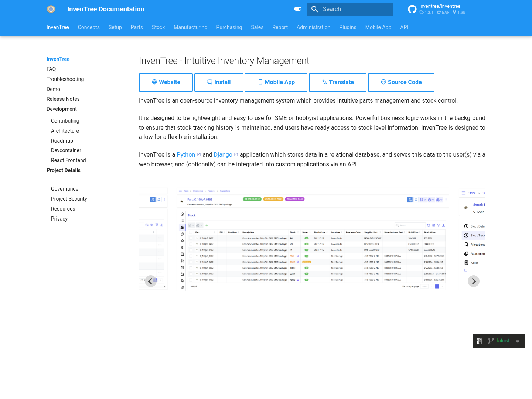
Task: Open the Privacy page
Action: pyautogui.click(x=59, y=219)
